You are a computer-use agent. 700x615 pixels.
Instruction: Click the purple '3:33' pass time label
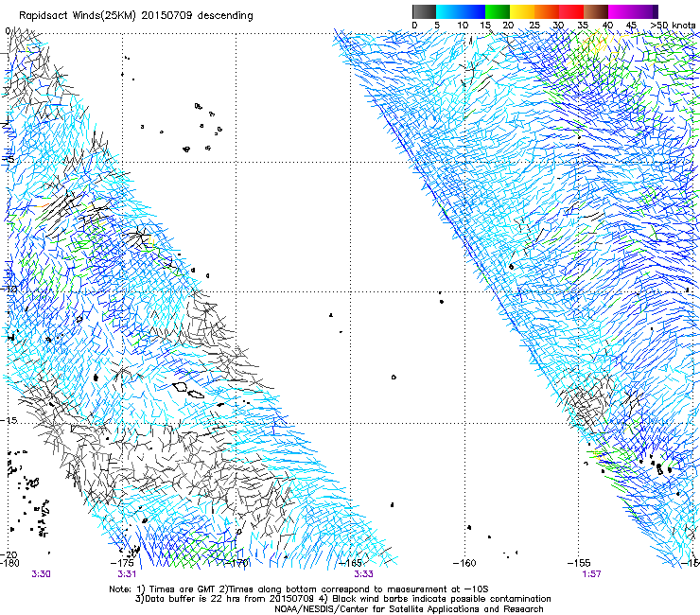click(363, 574)
